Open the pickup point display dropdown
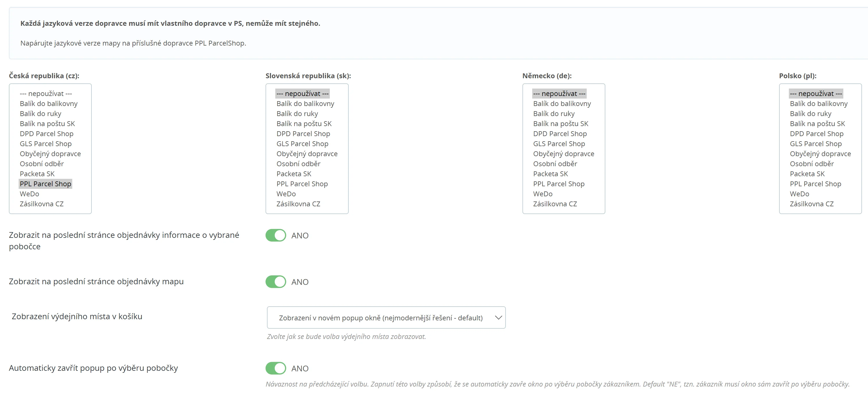The height and width of the screenshot is (394, 868). click(x=385, y=317)
